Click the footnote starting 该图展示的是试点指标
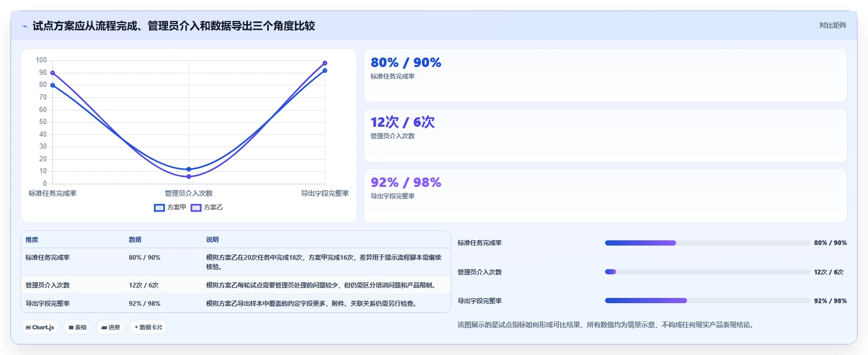The image size is (868, 355). (x=607, y=325)
